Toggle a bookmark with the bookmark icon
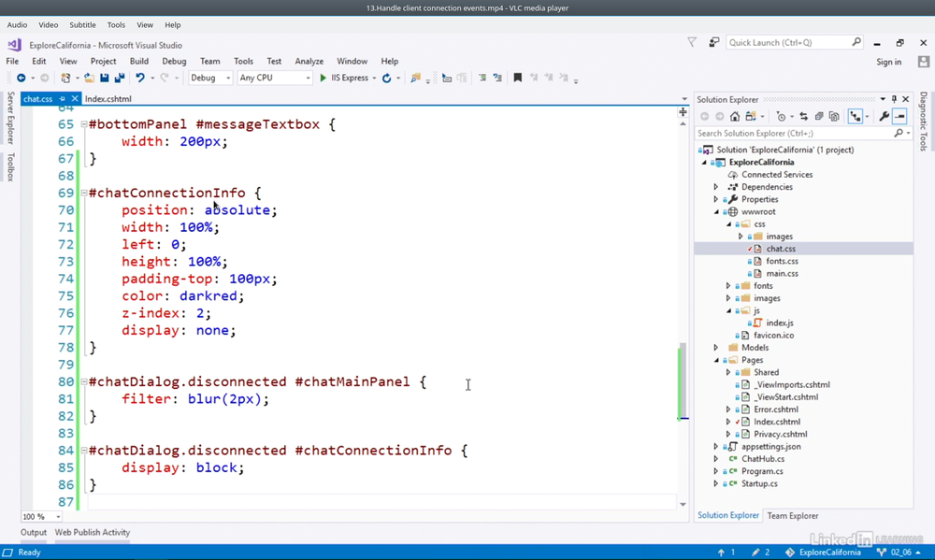The width and height of the screenshot is (935, 560). [518, 79]
